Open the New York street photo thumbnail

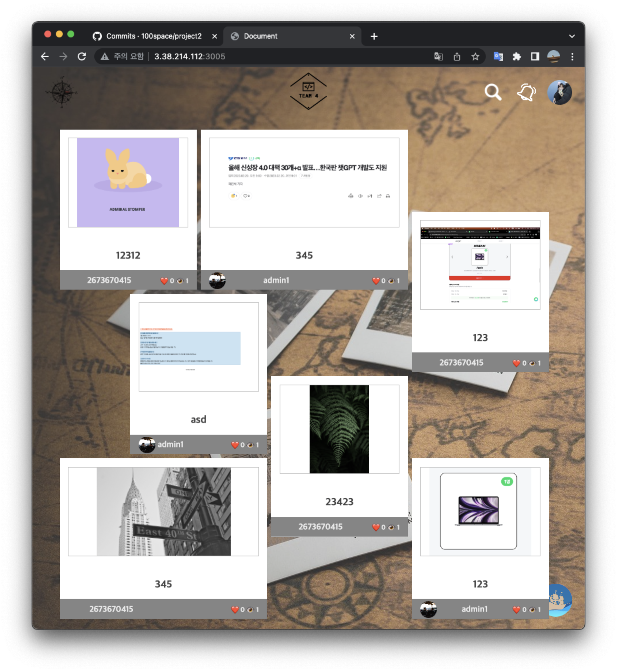pyautogui.click(x=163, y=511)
